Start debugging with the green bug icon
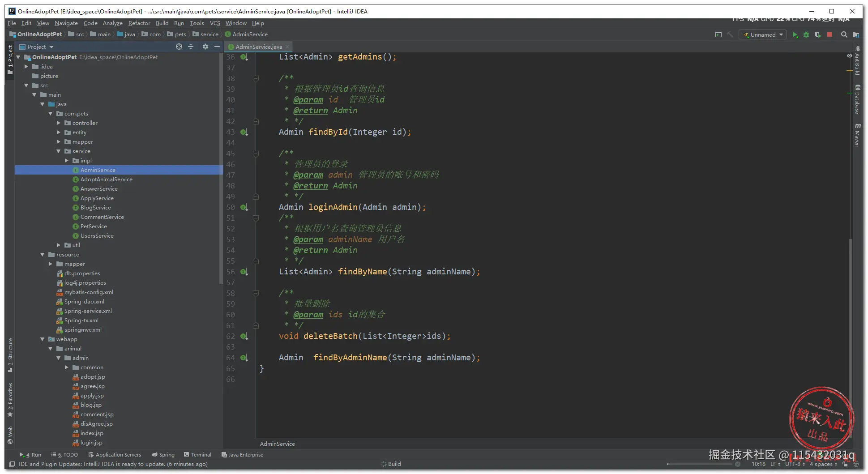 [x=806, y=34]
